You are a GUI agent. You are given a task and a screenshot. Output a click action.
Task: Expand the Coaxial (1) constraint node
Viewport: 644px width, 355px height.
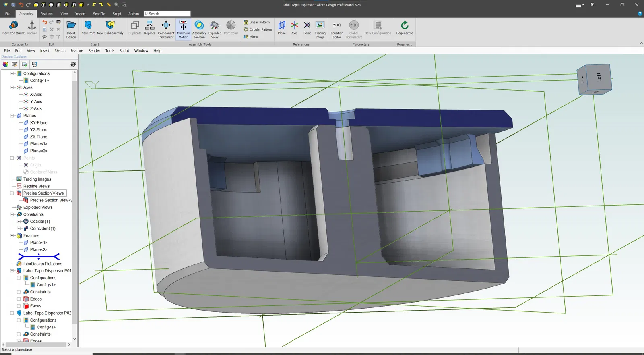(x=19, y=222)
